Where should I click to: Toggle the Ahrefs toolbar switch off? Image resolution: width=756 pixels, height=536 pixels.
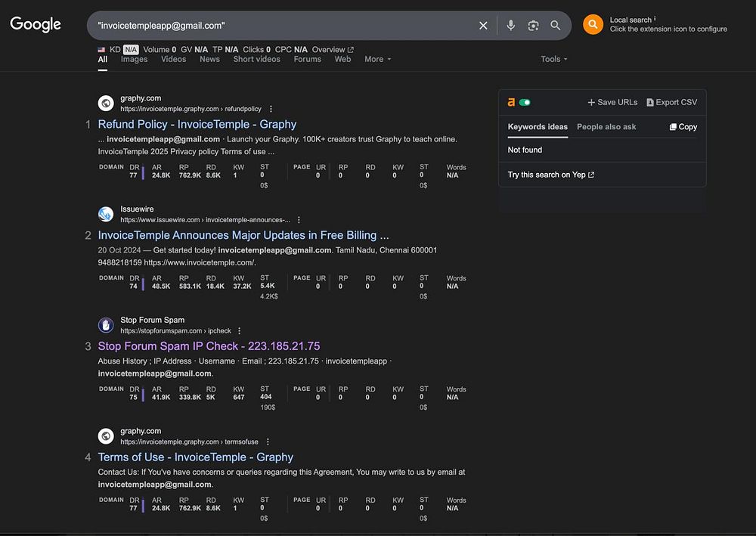tap(525, 102)
